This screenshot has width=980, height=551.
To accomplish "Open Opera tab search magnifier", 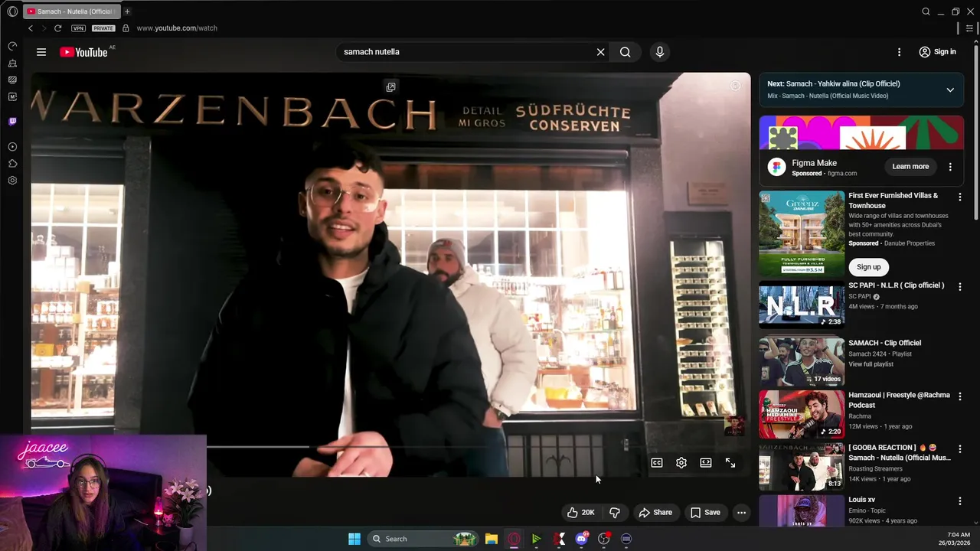I will point(926,11).
